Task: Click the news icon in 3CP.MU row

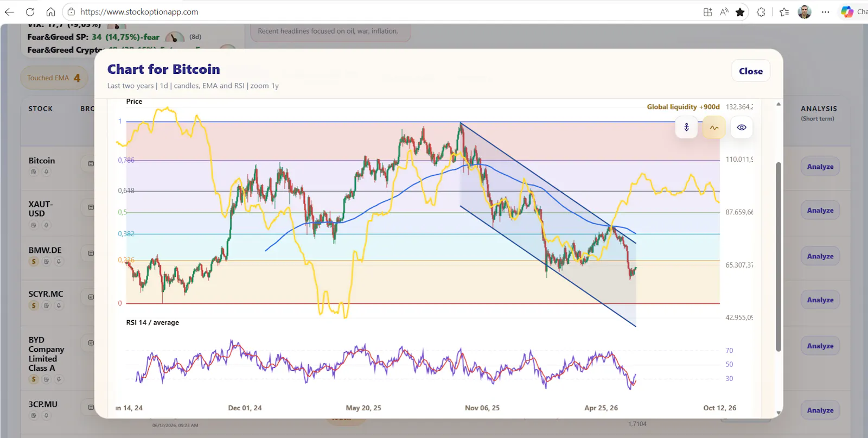Action: [91, 407]
